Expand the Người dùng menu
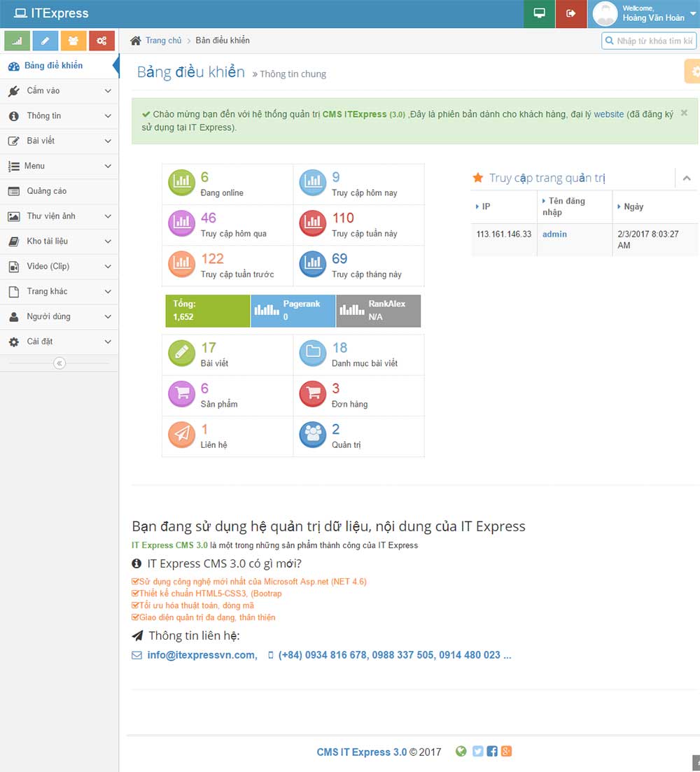This screenshot has width=700, height=772. tap(59, 316)
